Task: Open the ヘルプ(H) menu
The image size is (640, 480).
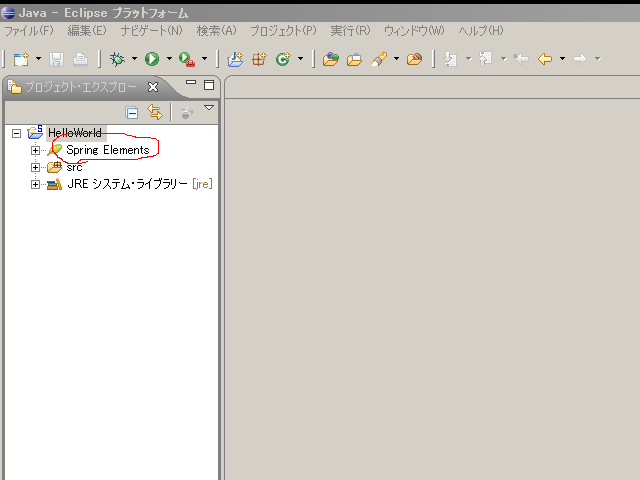Action: coord(481,31)
